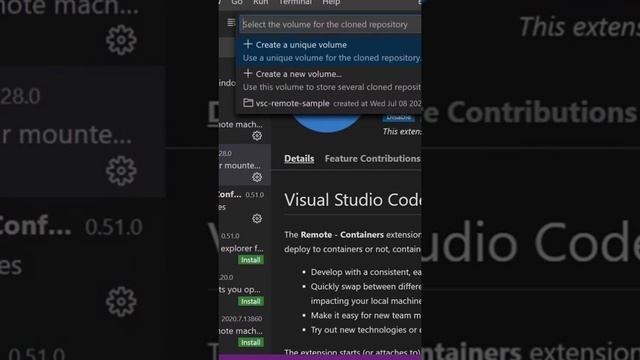Click the lines icon left of the volume input
The height and width of the screenshot is (360, 640).
point(231,22)
